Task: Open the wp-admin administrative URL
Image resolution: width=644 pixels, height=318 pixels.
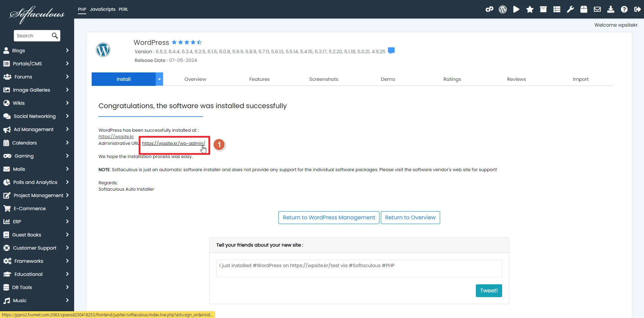Action: pos(174,143)
